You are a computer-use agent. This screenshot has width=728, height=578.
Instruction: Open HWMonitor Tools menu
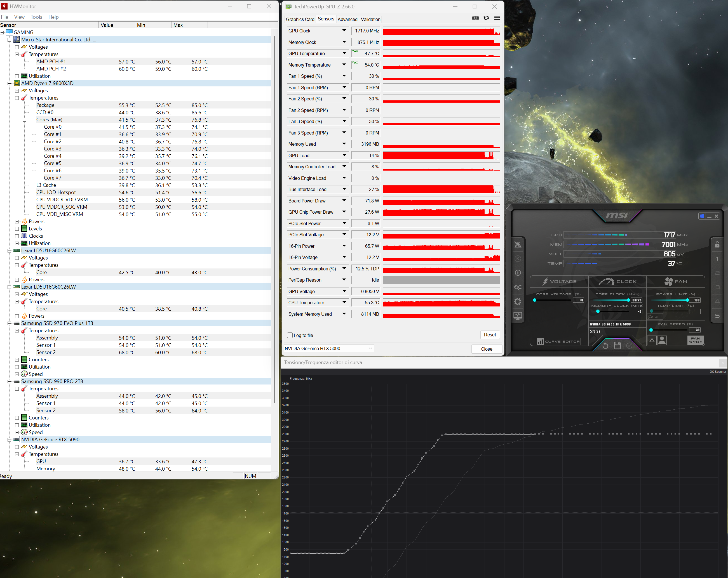[x=36, y=17]
